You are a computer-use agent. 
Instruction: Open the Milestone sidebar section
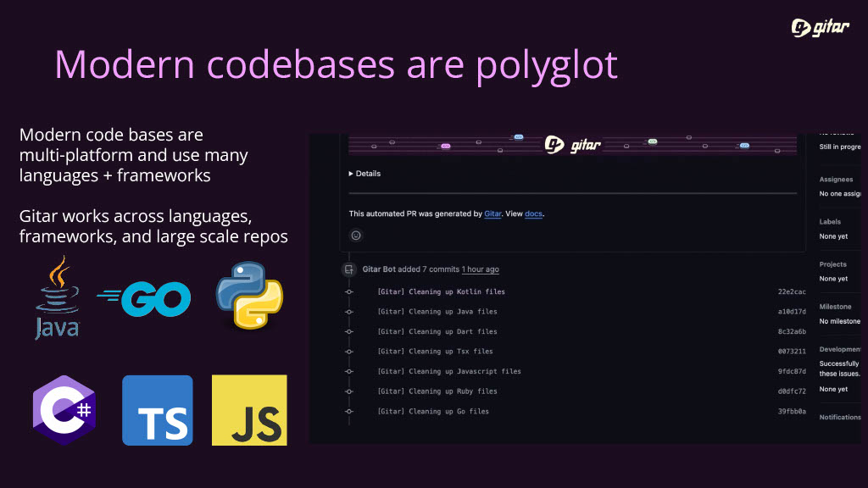835,307
